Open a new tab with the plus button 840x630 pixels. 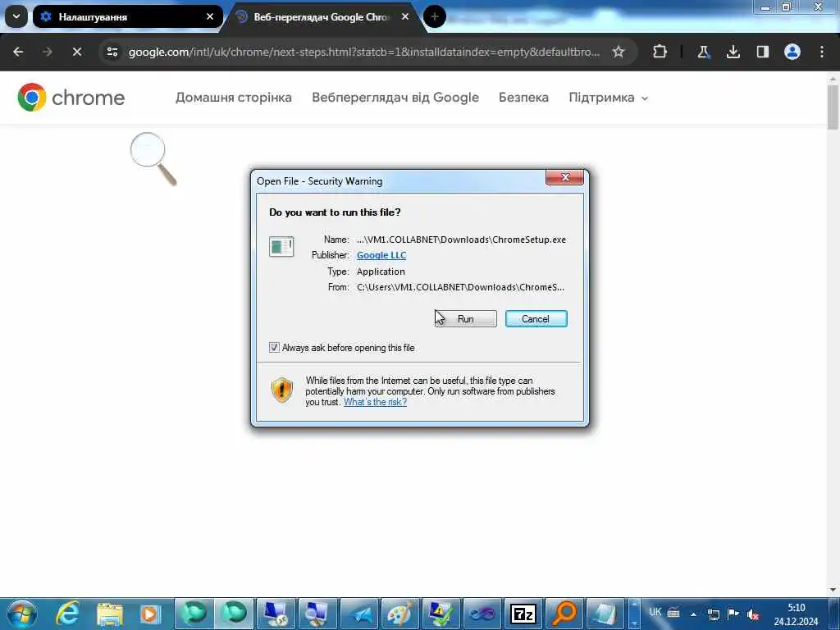(435, 16)
